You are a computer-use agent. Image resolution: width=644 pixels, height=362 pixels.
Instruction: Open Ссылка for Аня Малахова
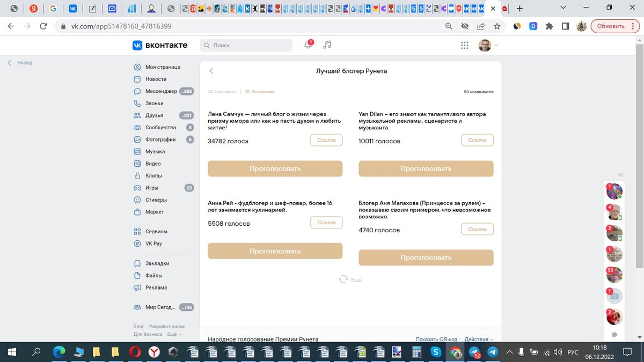tap(477, 229)
